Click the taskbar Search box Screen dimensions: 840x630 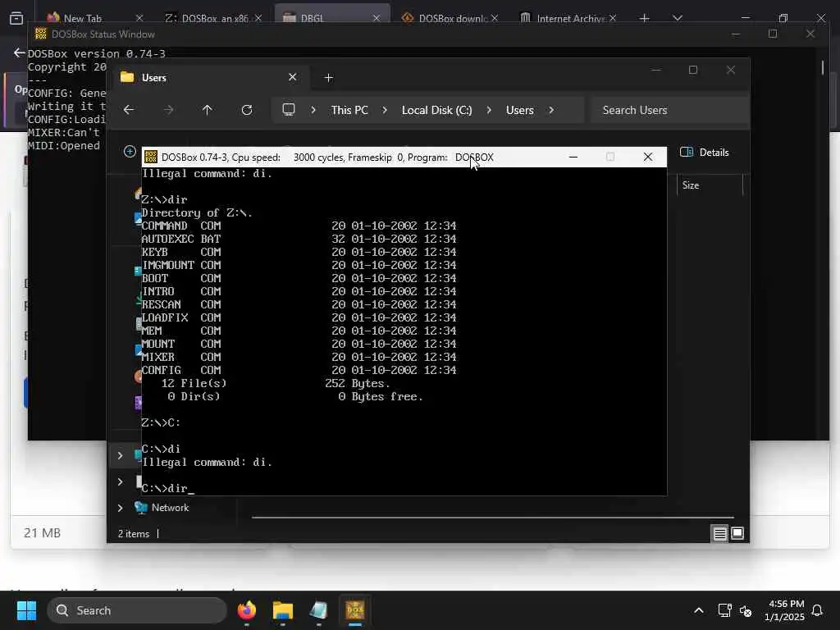point(137,610)
